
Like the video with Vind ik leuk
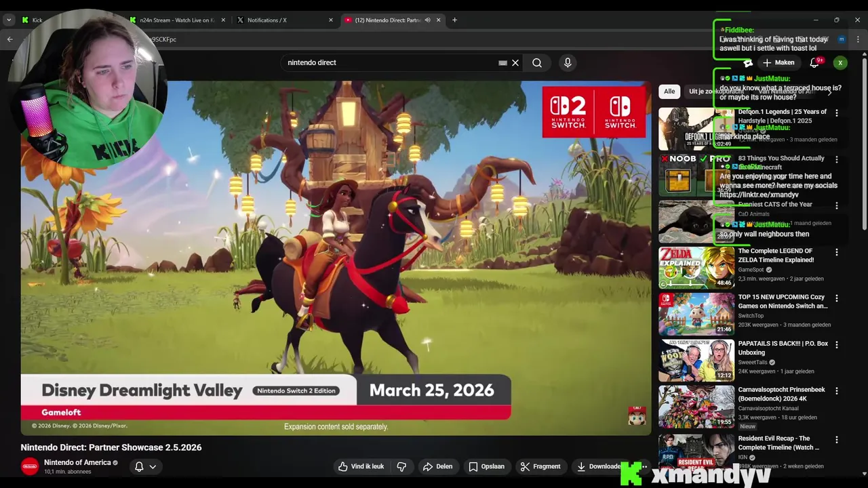coord(361,466)
